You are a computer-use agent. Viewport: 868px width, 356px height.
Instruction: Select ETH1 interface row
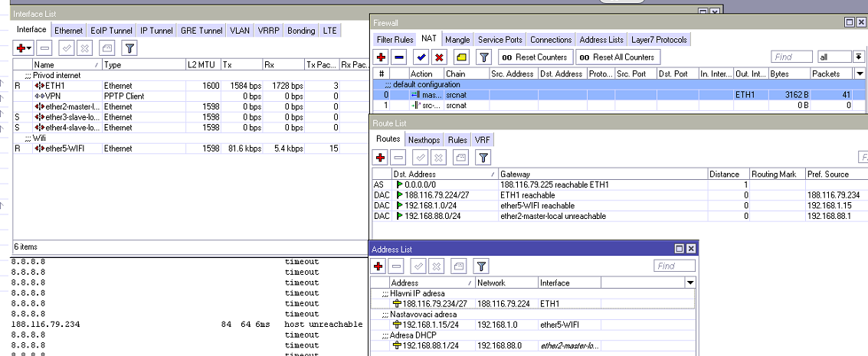[191, 86]
